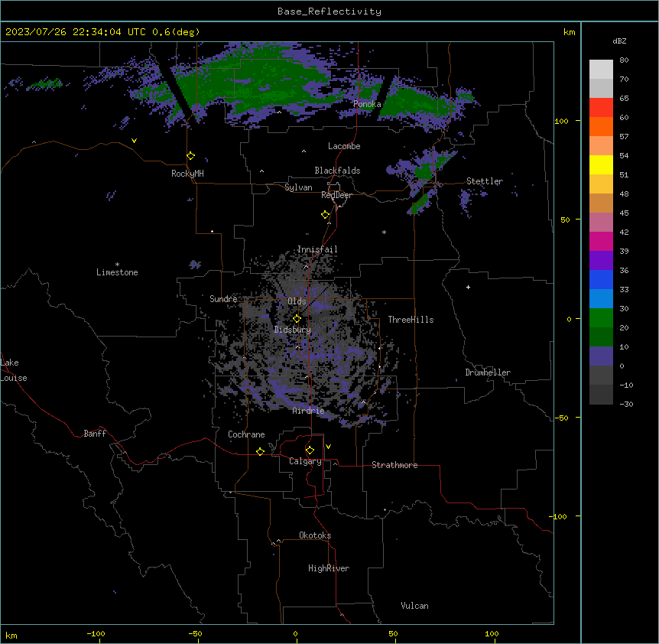Click the Ponoka label
The height and width of the screenshot is (644, 659).
pyautogui.click(x=367, y=104)
